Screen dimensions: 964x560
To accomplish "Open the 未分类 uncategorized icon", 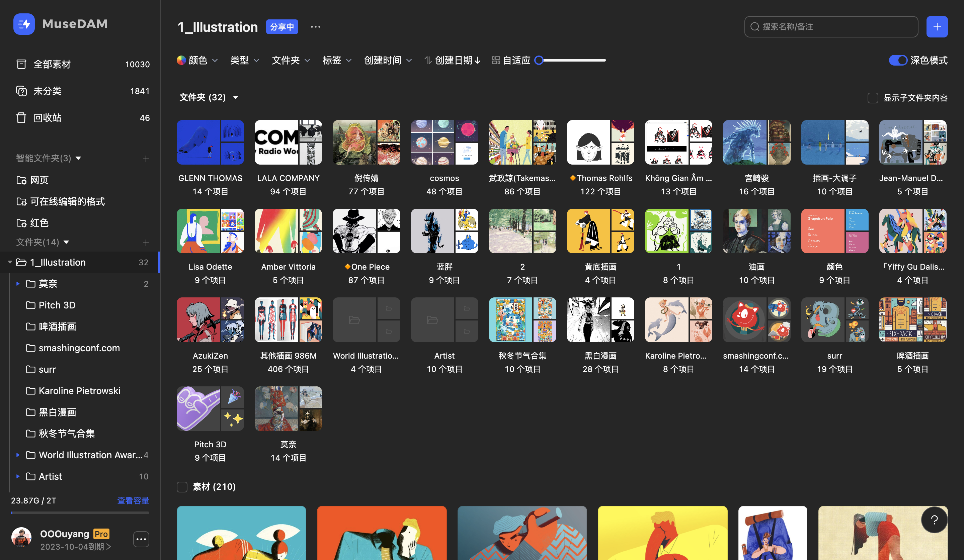I will [x=21, y=91].
